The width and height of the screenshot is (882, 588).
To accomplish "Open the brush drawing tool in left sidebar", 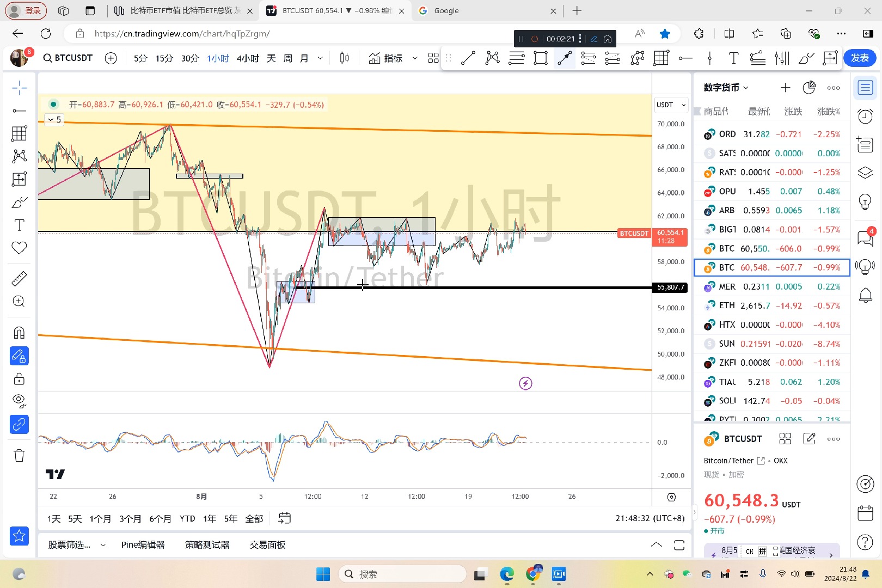I will coord(19,202).
